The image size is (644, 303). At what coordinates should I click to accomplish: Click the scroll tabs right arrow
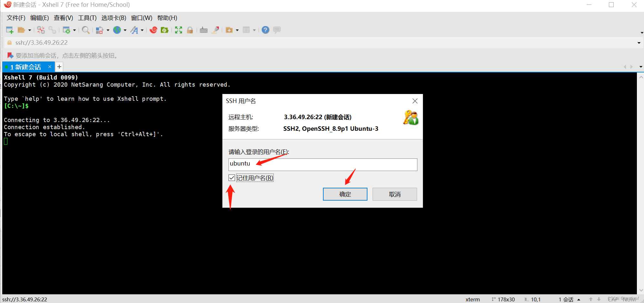(631, 67)
